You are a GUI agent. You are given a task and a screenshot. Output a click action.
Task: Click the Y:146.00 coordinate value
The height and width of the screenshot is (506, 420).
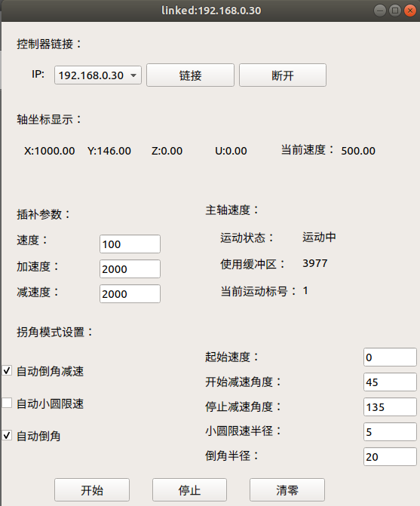(109, 151)
